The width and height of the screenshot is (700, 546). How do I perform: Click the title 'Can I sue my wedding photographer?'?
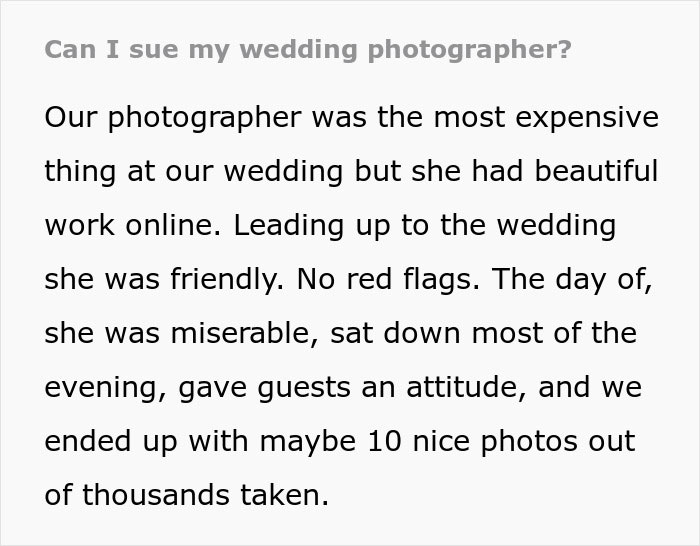coord(309,50)
